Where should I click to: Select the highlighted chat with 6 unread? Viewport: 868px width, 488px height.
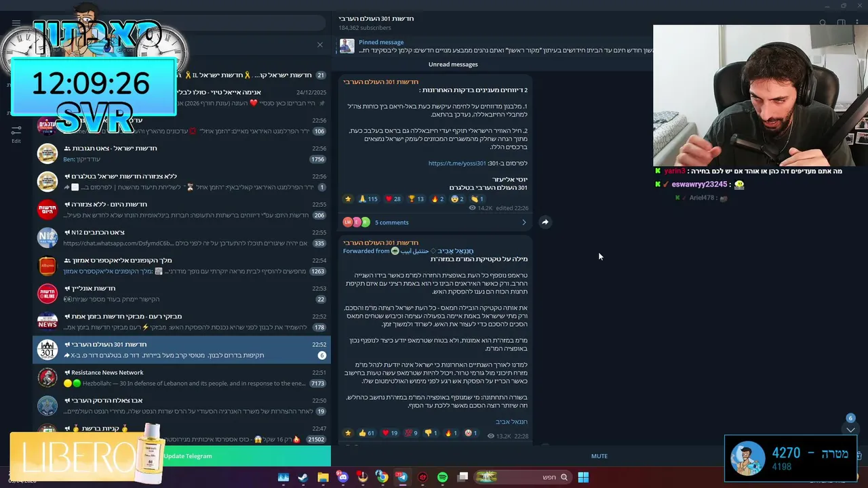[x=182, y=350]
